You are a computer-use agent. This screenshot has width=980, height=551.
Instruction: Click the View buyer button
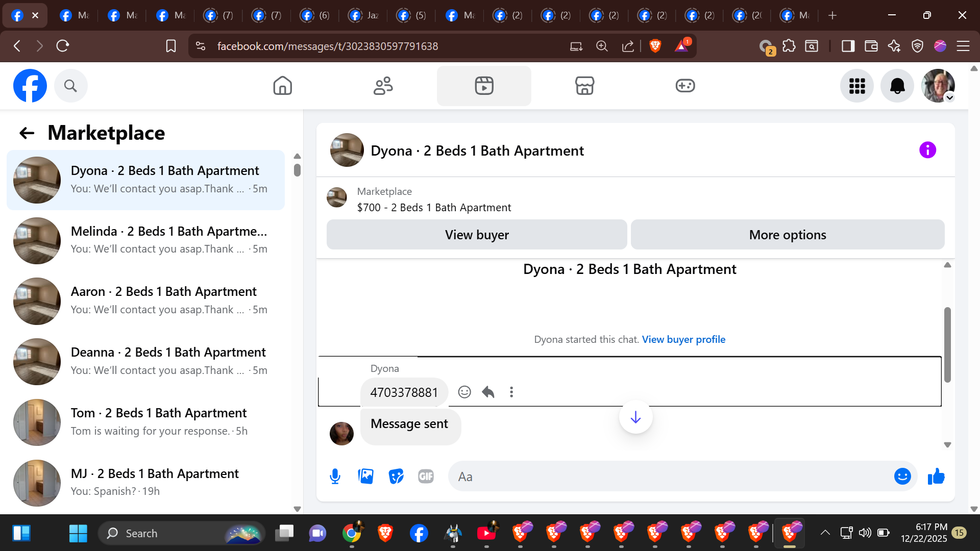[x=476, y=235]
